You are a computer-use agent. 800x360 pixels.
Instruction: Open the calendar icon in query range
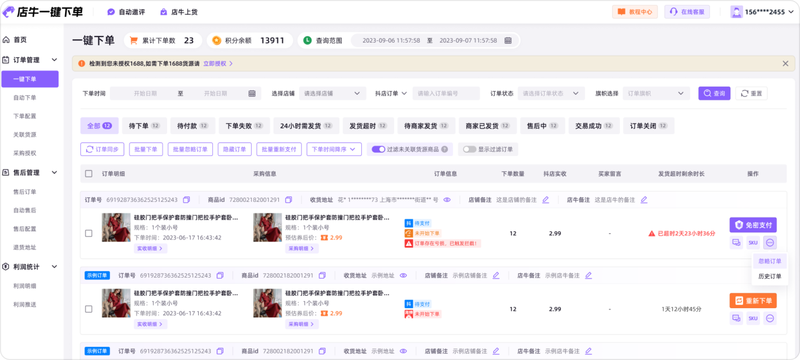[x=508, y=40]
